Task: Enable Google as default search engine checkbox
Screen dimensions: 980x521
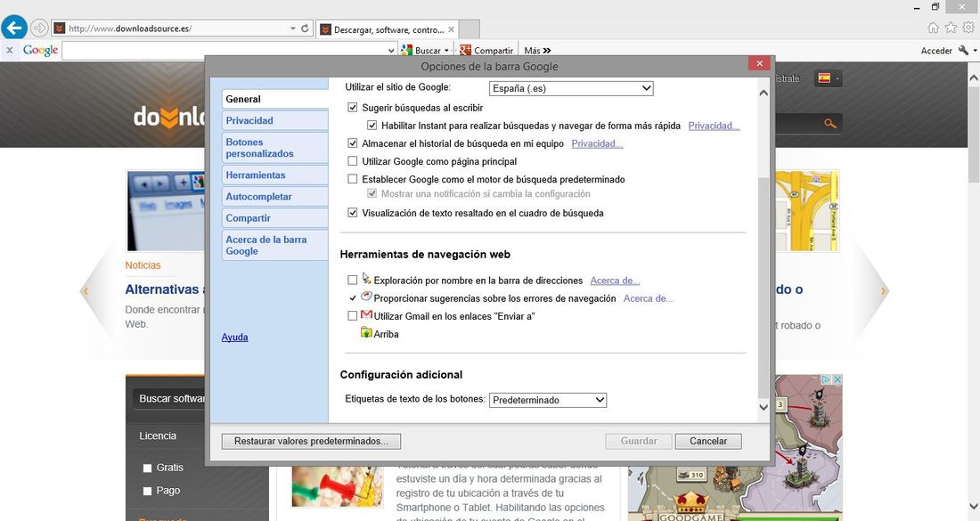Action: point(353,179)
